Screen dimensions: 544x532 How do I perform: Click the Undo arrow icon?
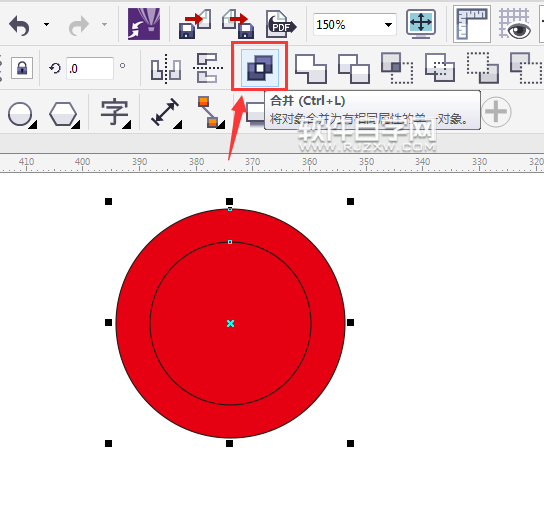coord(19,26)
